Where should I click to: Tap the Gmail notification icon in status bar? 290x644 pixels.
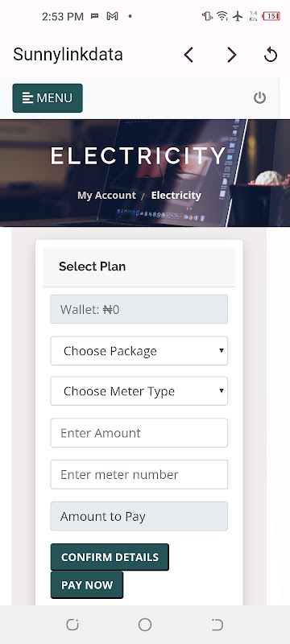113,16
